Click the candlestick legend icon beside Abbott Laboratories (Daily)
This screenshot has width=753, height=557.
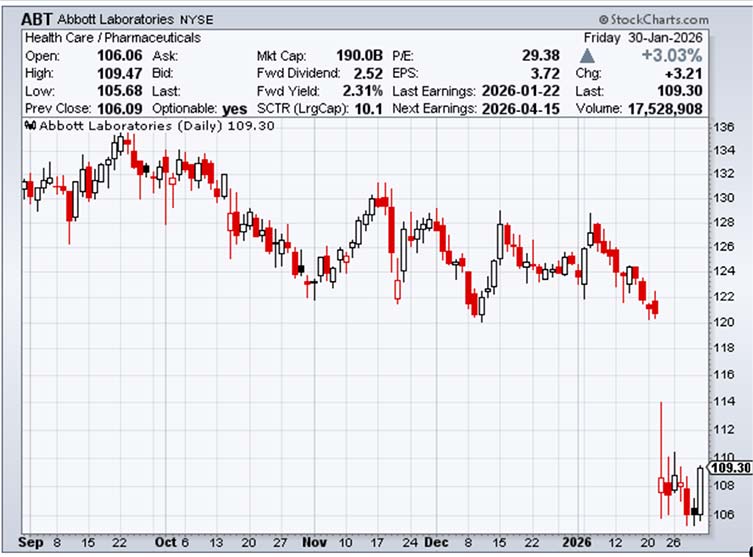30,126
